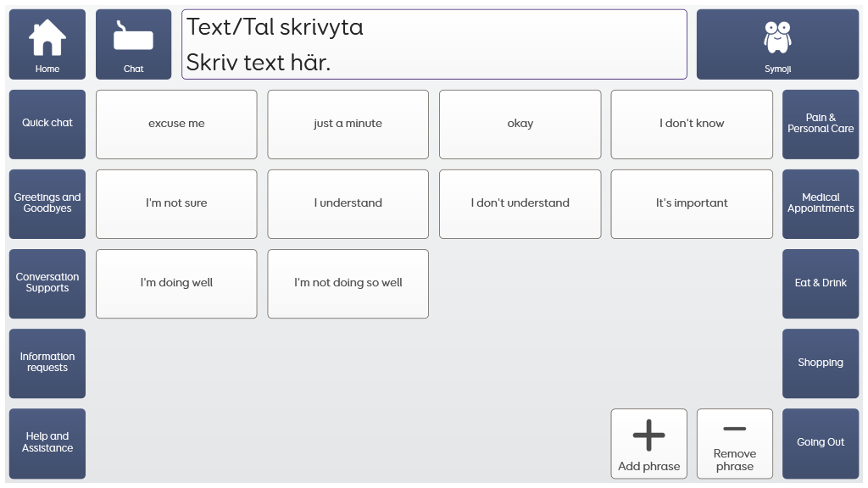Open Pain & Personal Care category

click(820, 124)
